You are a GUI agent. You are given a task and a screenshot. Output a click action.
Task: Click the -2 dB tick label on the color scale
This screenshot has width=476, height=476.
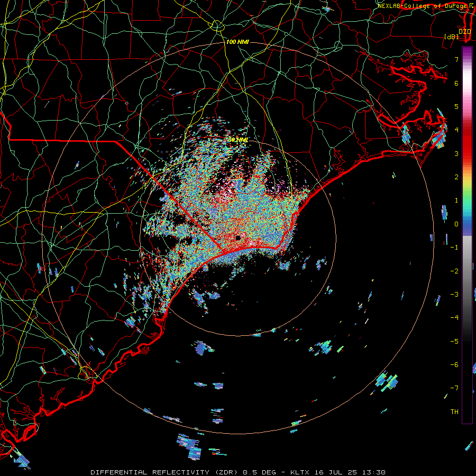(454, 271)
